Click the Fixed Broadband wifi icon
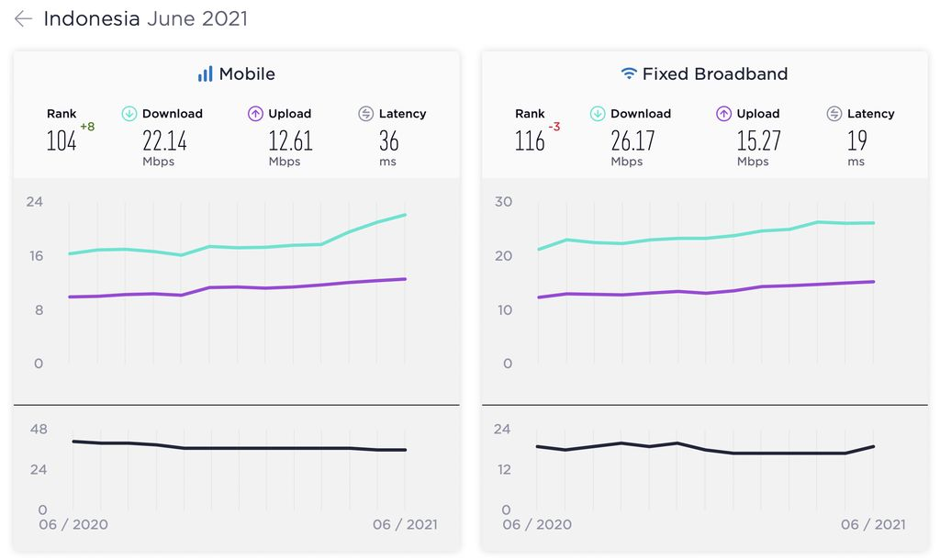The image size is (940, 560). [629, 74]
